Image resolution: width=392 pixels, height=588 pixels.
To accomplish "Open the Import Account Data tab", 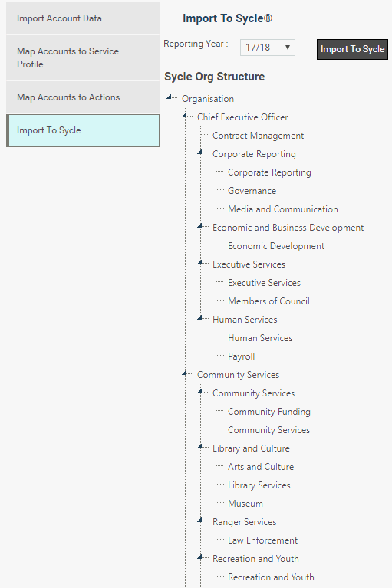I will 83,18.
